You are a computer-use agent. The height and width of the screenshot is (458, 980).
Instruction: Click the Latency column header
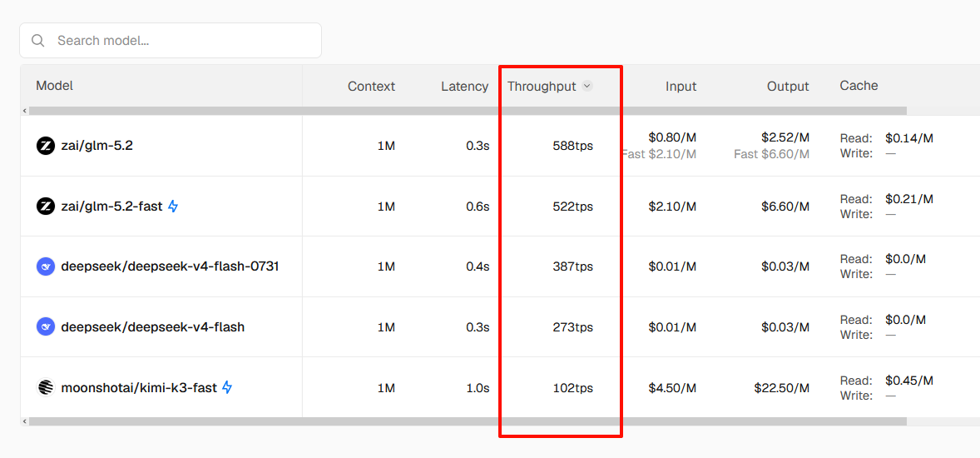coord(464,87)
